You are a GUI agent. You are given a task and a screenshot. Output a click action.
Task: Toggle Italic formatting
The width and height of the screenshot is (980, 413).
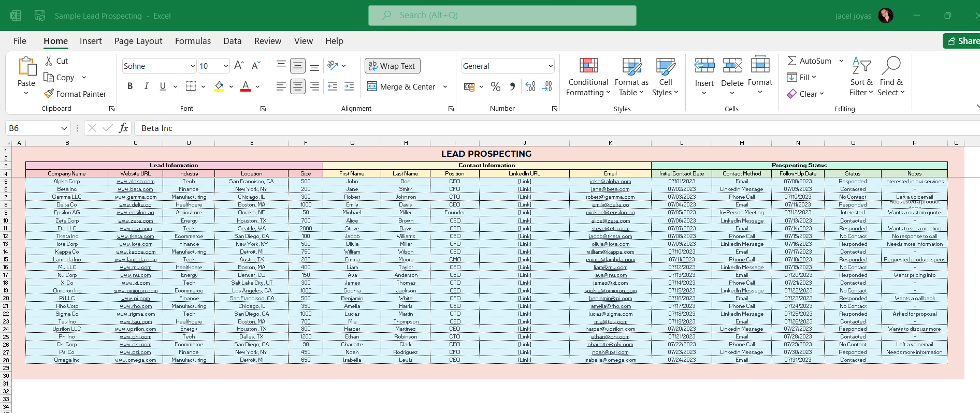click(x=147, y=86)
